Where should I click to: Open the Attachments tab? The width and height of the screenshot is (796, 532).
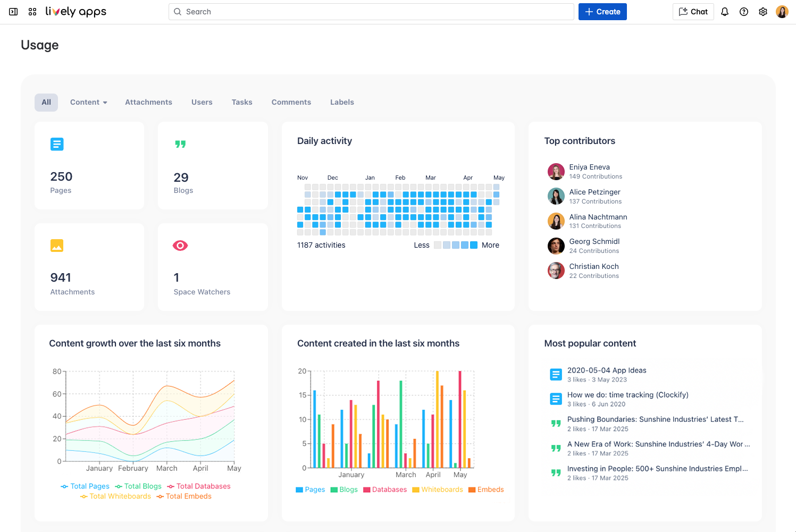tap(148, 102)
